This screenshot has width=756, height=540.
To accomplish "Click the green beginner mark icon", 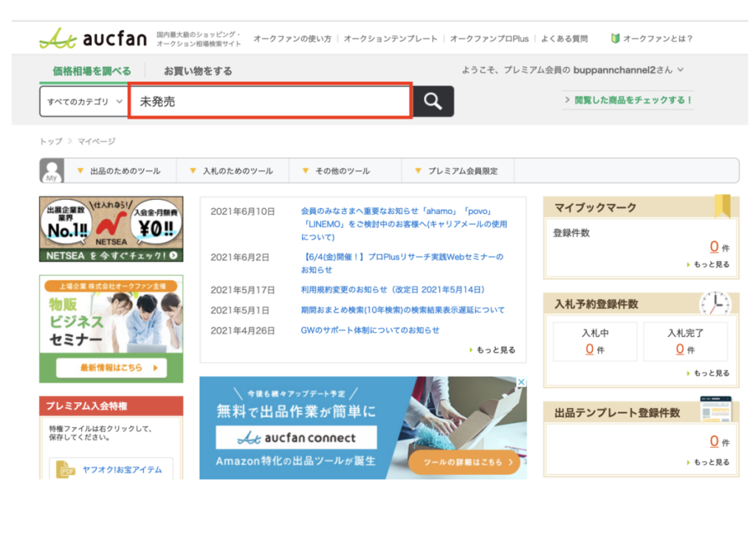I will (615, 38).
